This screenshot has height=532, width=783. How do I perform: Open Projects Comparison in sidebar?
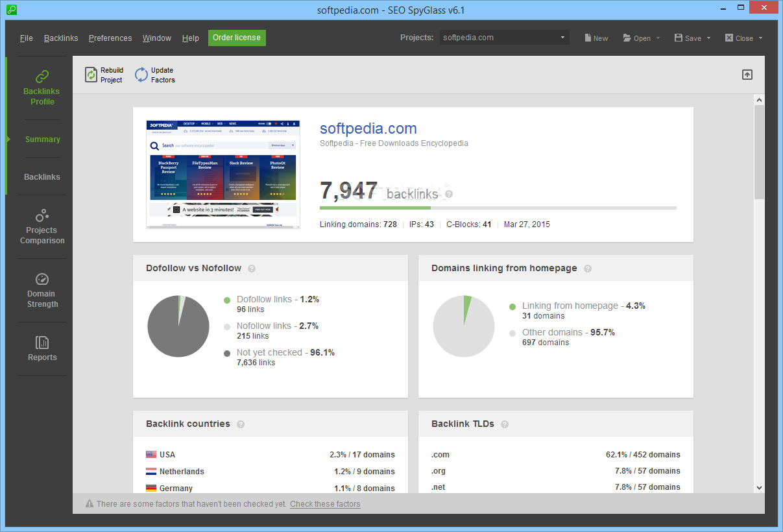(x=42, y=226)
